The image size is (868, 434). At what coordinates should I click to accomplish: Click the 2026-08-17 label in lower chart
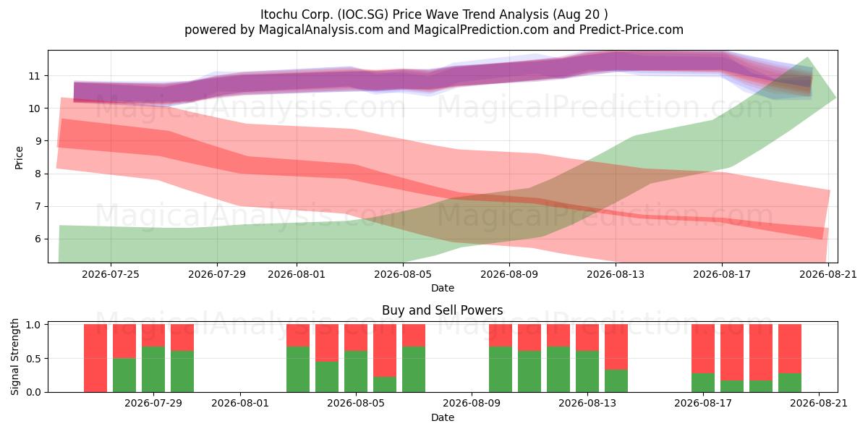[x=703, y=404]
